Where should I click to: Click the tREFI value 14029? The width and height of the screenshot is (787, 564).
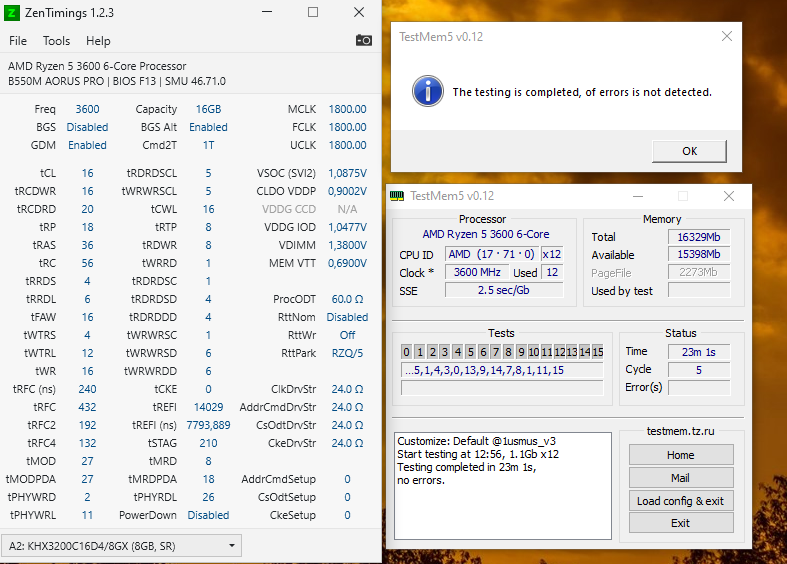(208, 407)
